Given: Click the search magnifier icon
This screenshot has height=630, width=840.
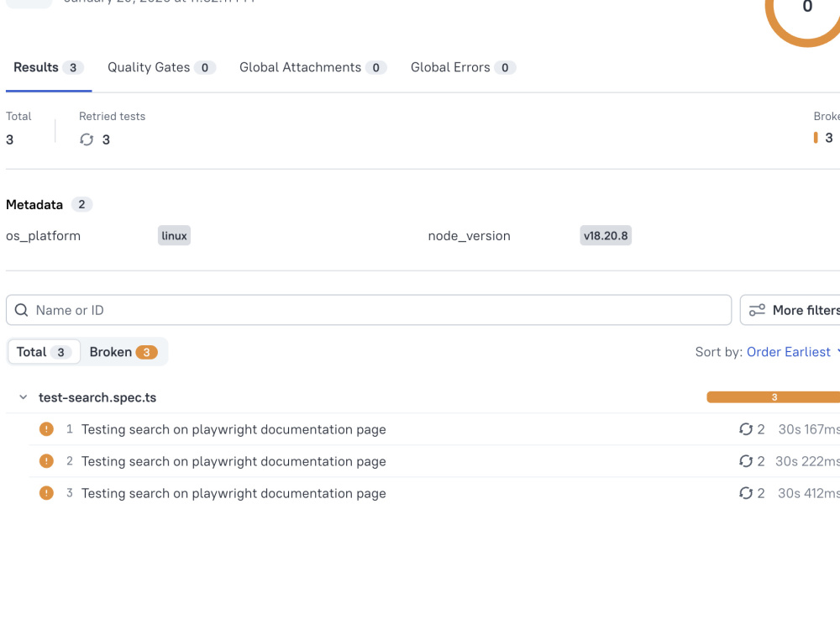Looking at the screenshot, I should tap(22, 310).
